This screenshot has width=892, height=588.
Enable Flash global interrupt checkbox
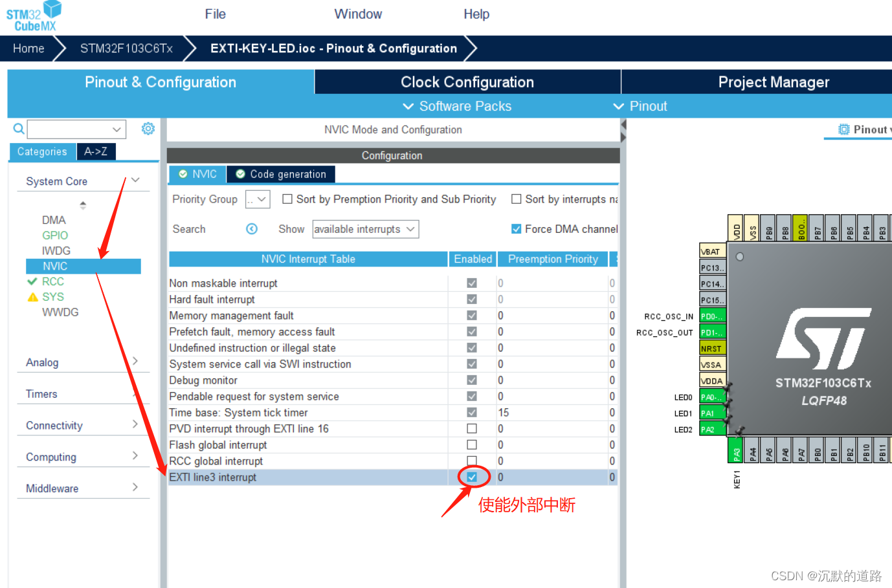pyautogui.click(x=472, y=445)
